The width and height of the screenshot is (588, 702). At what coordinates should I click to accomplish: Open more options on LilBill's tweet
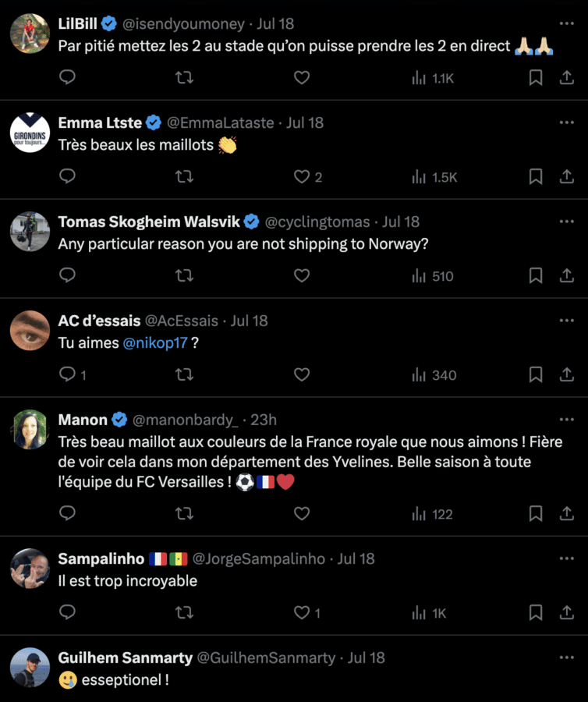(567, 23)
